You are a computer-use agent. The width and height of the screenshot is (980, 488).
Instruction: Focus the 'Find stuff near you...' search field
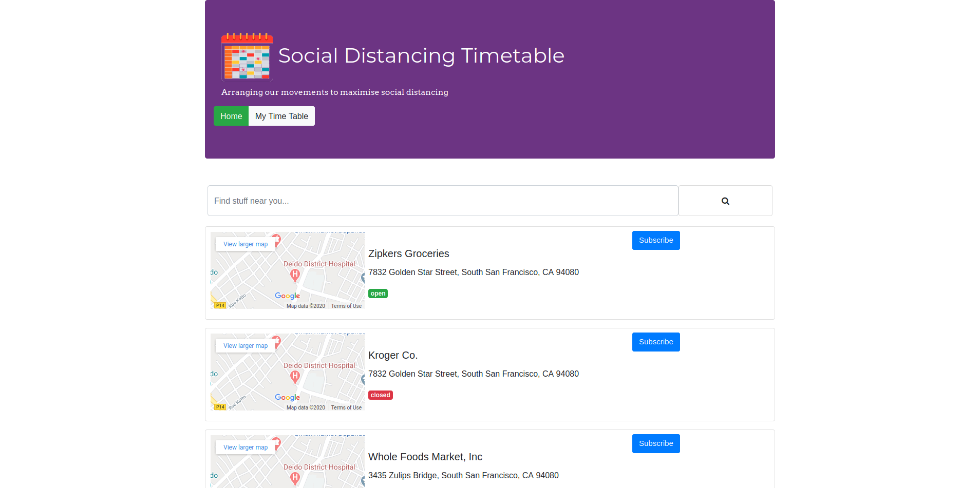point(443,201)
